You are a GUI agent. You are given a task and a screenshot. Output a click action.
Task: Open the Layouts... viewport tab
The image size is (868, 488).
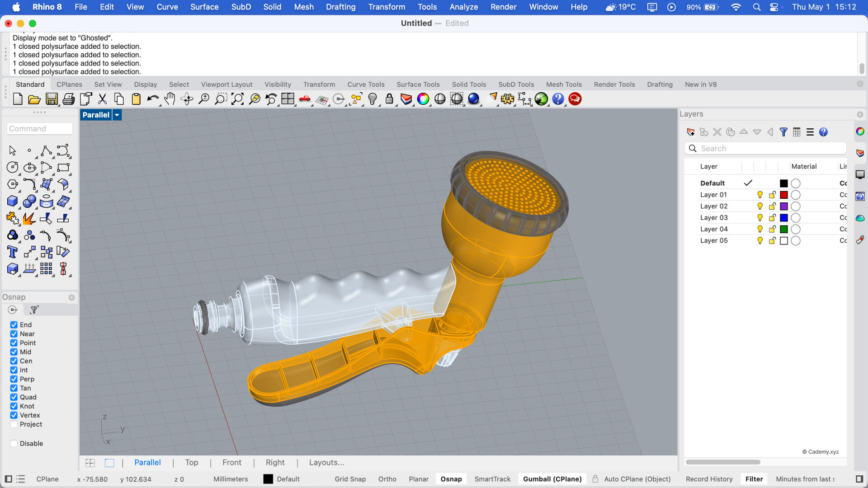tap(326, 463)
